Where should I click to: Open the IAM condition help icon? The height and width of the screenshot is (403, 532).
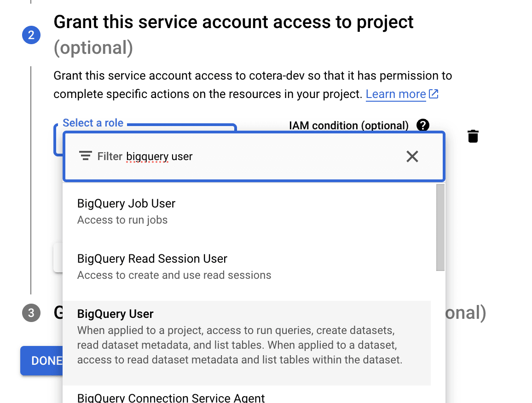click(422, 125)
